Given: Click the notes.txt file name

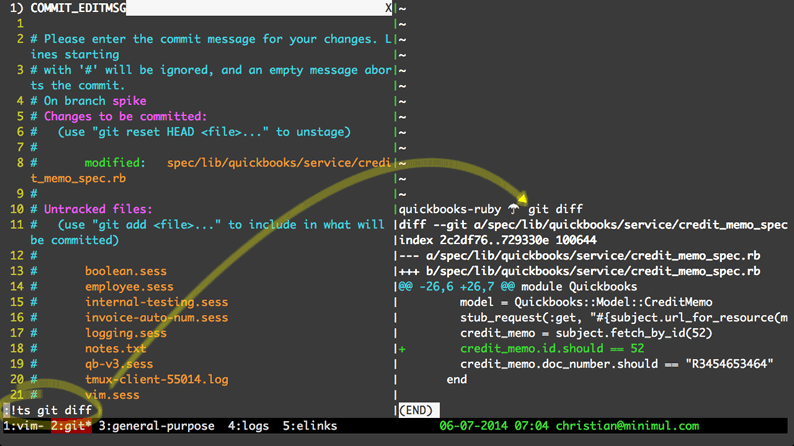Looking at the screenshot, I should click(115, 348).
